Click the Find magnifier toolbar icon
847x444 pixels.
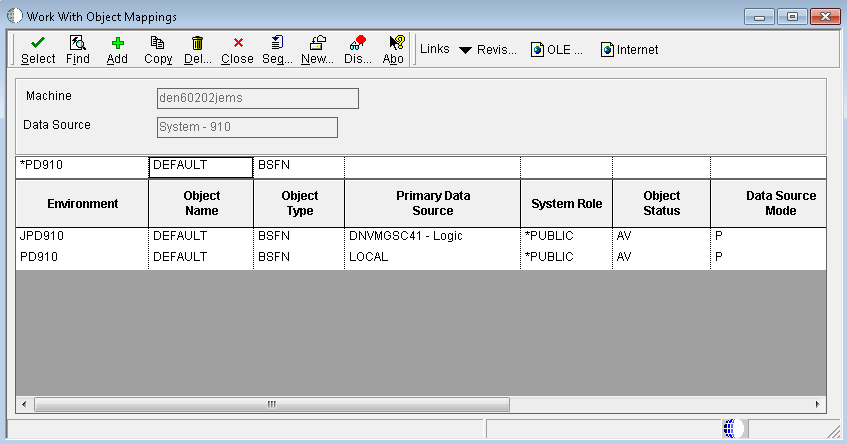click(78, 43)
